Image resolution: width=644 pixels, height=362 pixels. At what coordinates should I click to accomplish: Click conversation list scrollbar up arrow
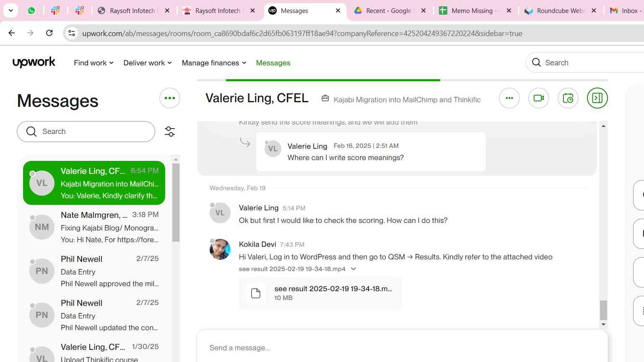tap(176, 159)
